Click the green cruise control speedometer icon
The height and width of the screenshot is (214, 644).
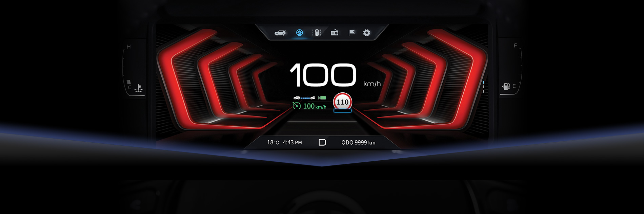pos(297,106)
